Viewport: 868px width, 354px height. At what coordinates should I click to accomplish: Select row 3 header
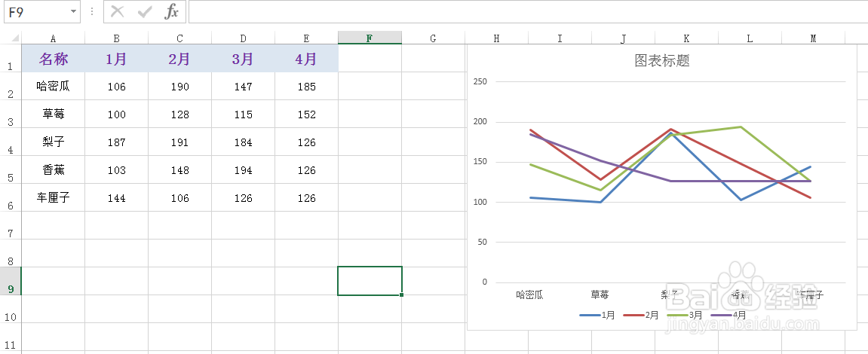click(11, 114)
